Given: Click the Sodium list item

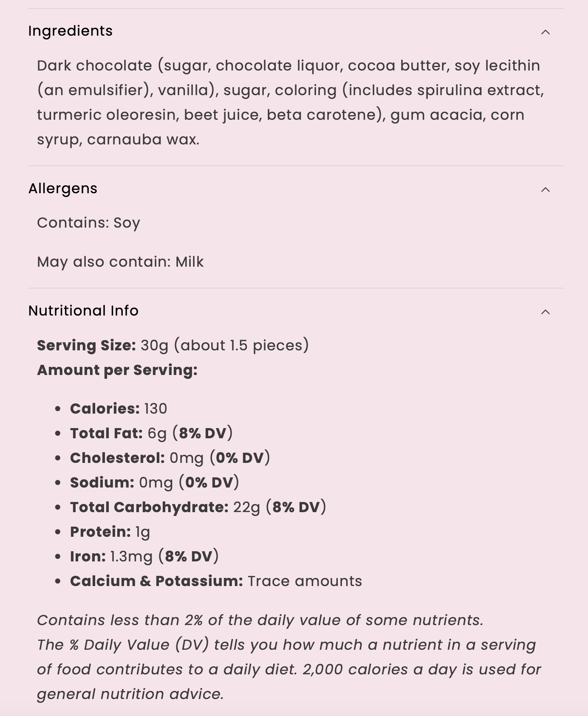Looking at the screenshot, I should [155, 482].
